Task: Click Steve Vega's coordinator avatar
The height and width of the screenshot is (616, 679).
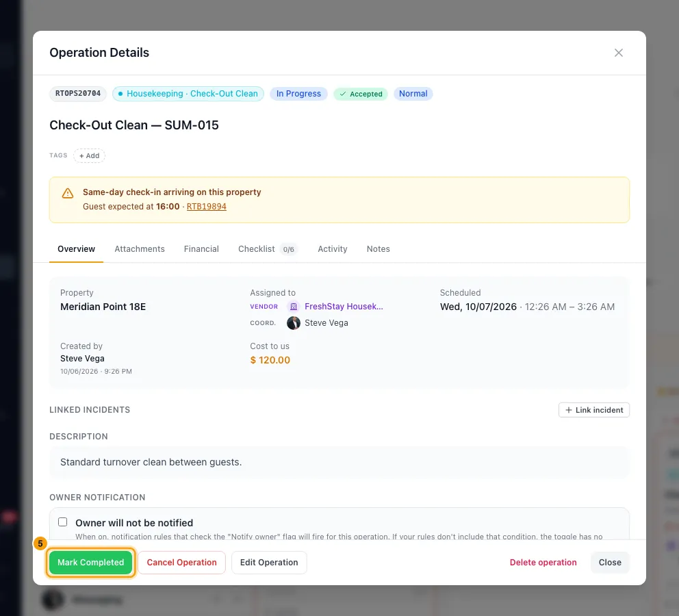Action: tap(294, 323)
